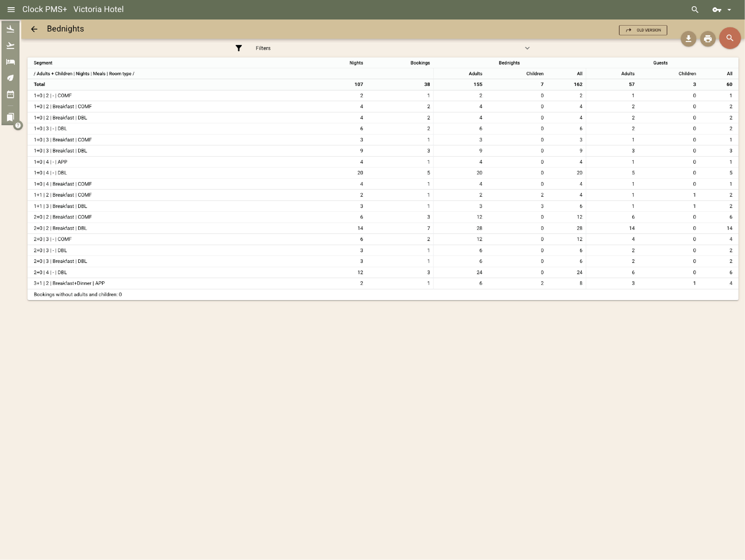Switch to the OLD VERSION of the report
745x560 pixels.
click(642, 30)
